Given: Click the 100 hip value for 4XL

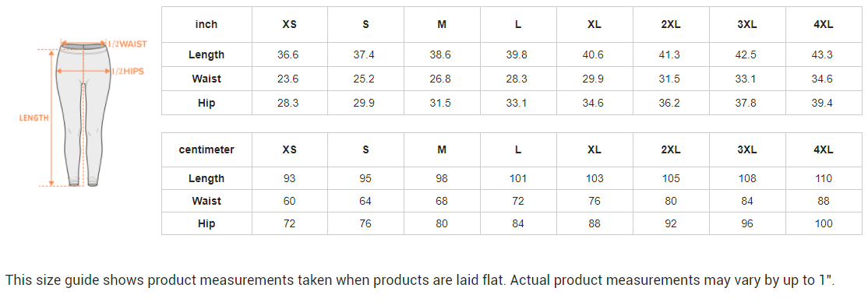Looking at the screenshot, I should (824, 223).
